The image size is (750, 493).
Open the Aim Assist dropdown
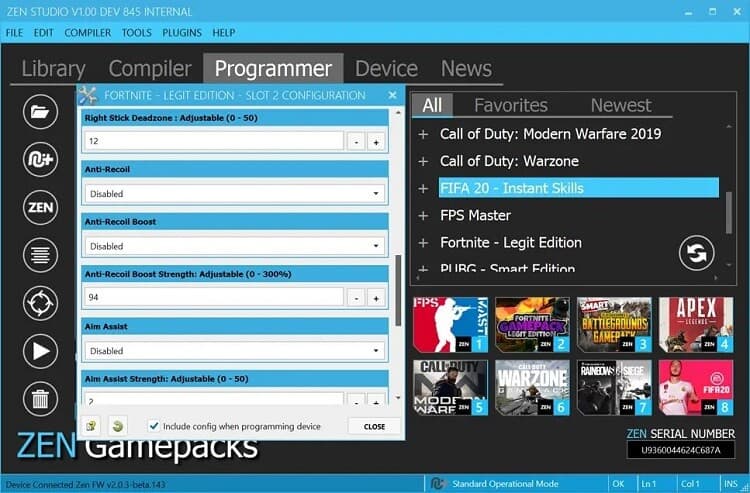(x=235, y=351)
